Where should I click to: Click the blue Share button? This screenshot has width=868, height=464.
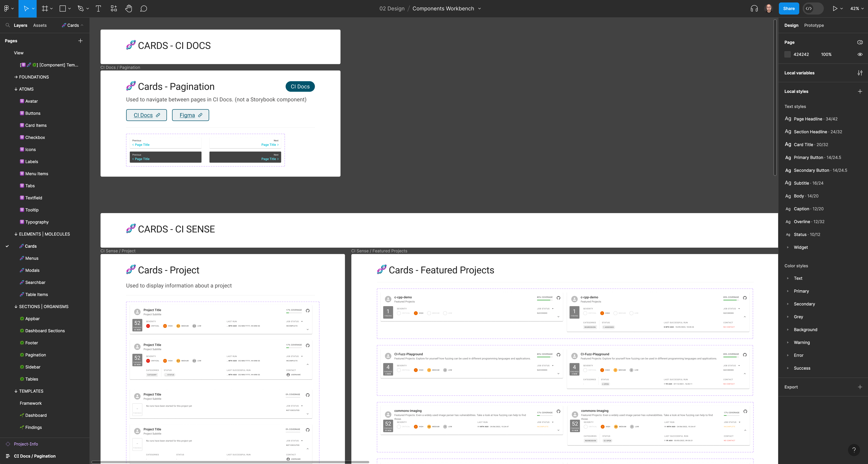pyautogui.click(x=788, y=8)
